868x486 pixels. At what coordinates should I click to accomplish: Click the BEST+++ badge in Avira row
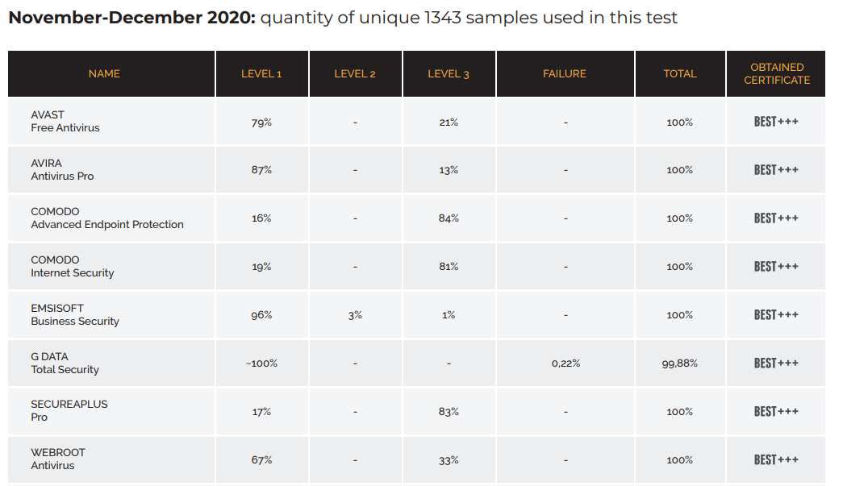[x=776, y=170]
